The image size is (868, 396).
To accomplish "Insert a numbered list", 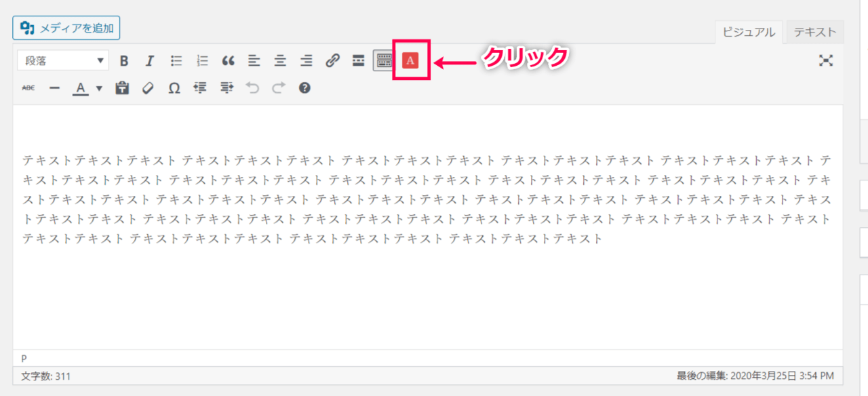I will pyautogui.click(x=202, y=60).
